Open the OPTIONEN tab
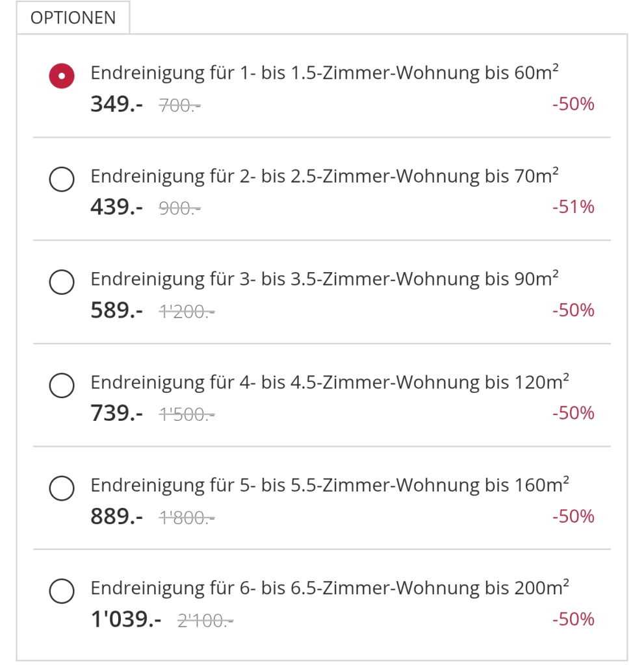 coord(73,18)
